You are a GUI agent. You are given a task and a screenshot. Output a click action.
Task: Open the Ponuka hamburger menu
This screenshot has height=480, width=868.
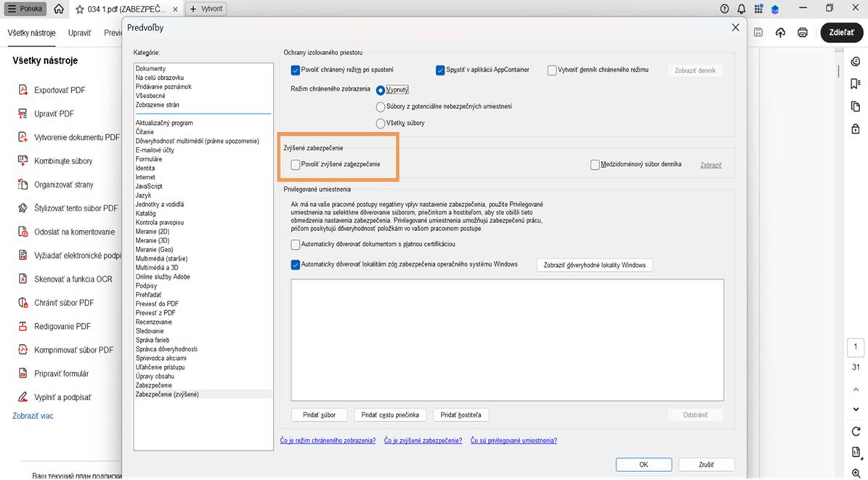25,9
